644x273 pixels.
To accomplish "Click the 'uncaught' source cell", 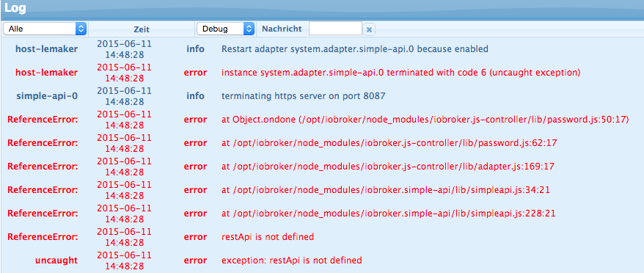I will (56, 261).
